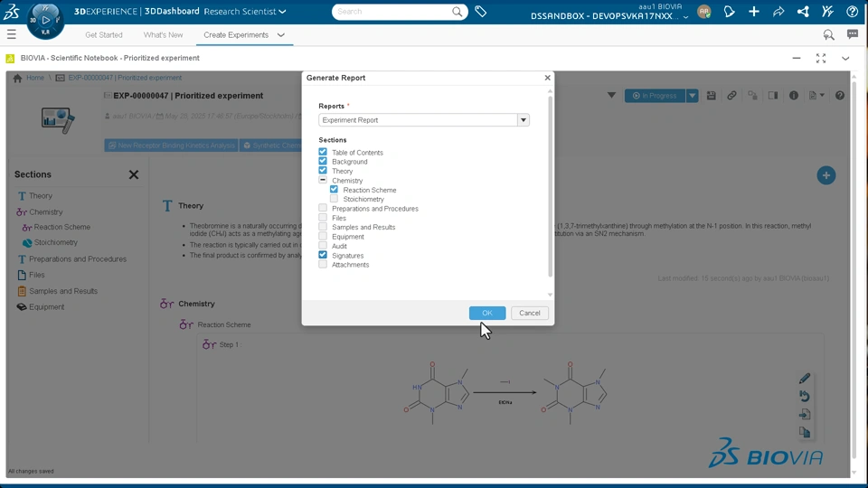
Task: Click the save icon in the experiment toolbar
Action: (x=711, y=96)
